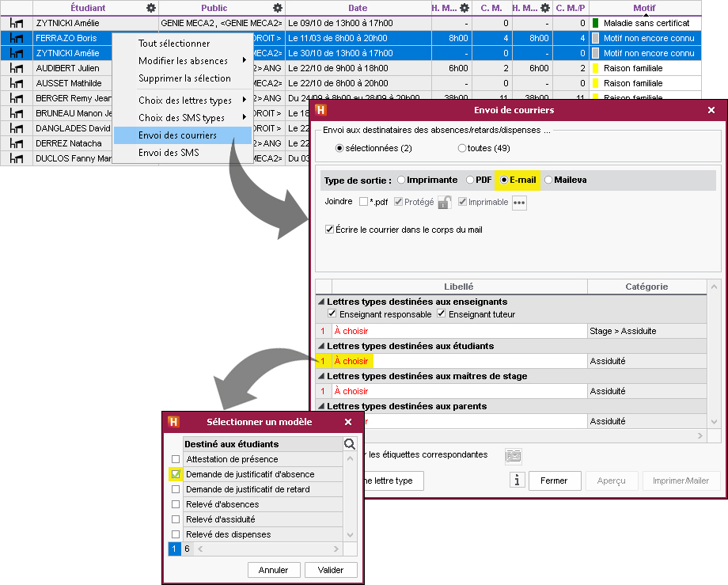Click the absence icon beside AUDIBERT Julien
The image size is (728, 585).
point(17,68)
